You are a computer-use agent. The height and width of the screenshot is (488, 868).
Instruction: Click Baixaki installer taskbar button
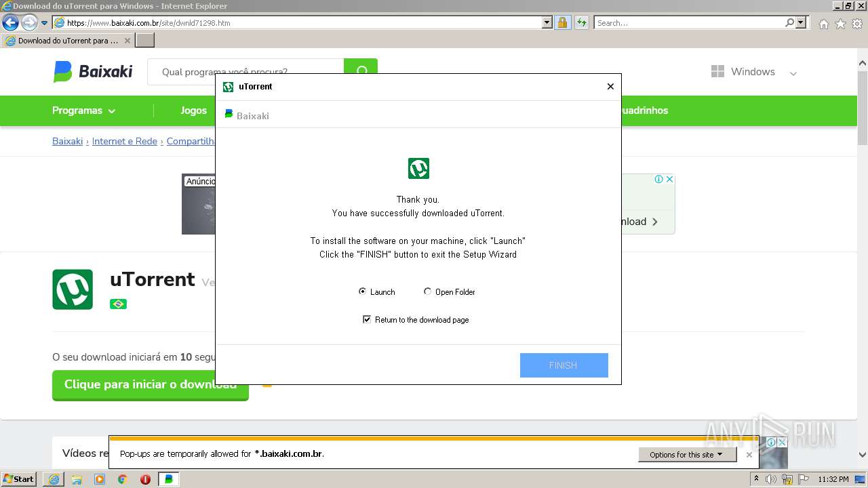(x=169, y=479)
